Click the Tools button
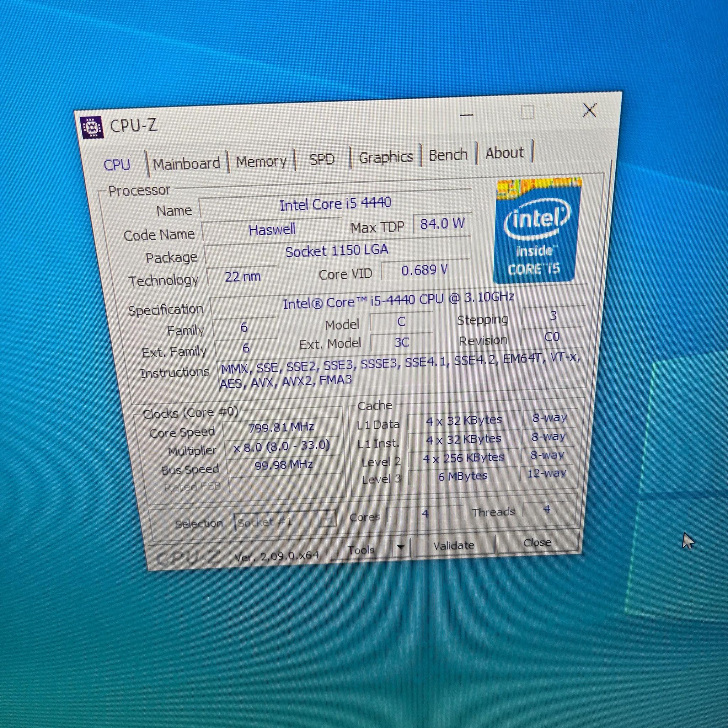The height and width of the screenshot is (728, 728). (x=361, y=550)
